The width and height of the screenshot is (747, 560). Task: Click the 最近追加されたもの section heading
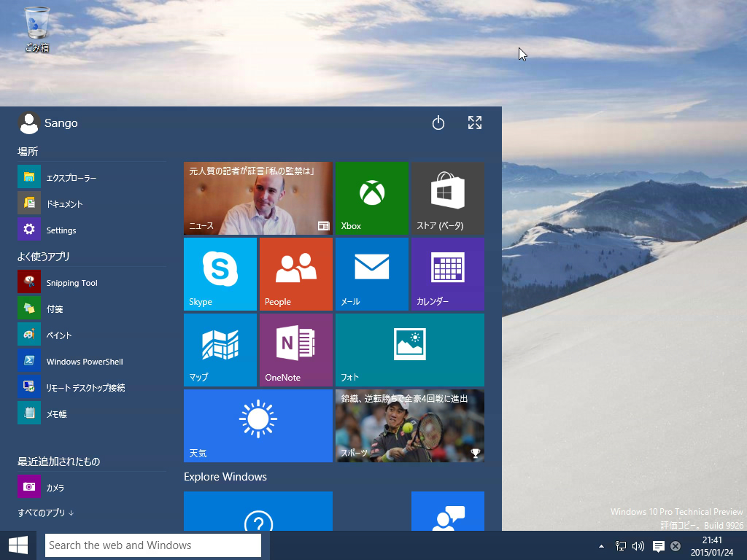click(x=58, y=461)
